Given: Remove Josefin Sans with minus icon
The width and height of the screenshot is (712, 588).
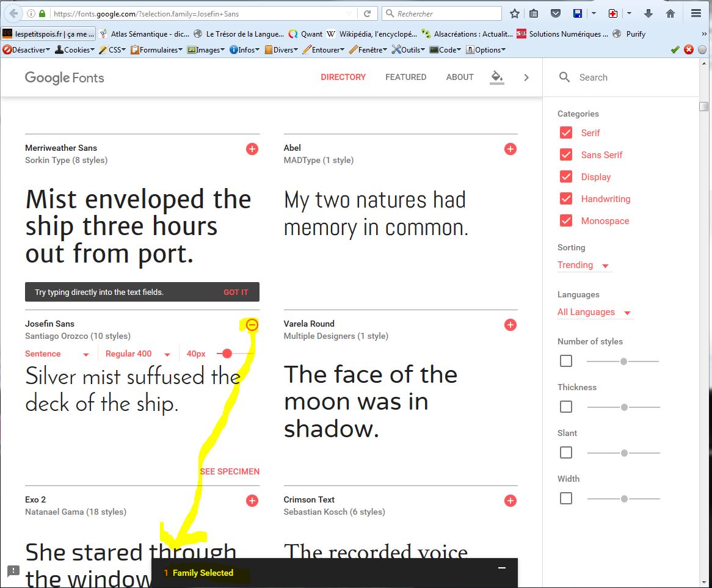Looking at the screenshot, I should pyautogui.click(x=252, y=325).
